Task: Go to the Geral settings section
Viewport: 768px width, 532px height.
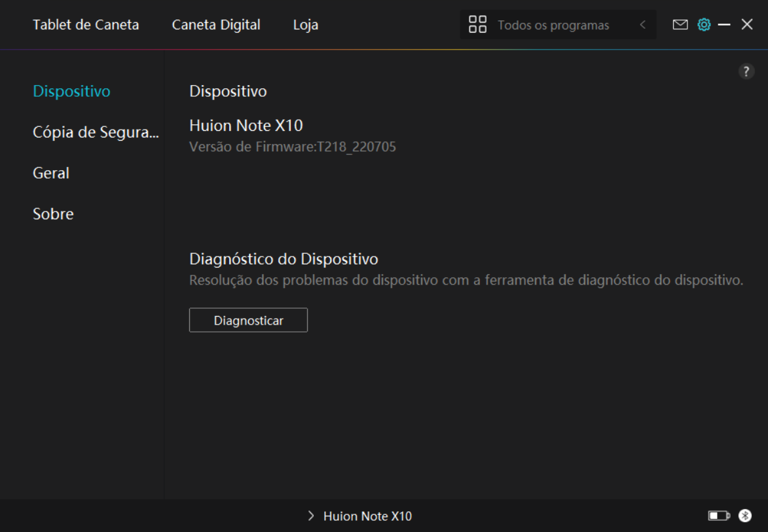Action: point(51,173)
